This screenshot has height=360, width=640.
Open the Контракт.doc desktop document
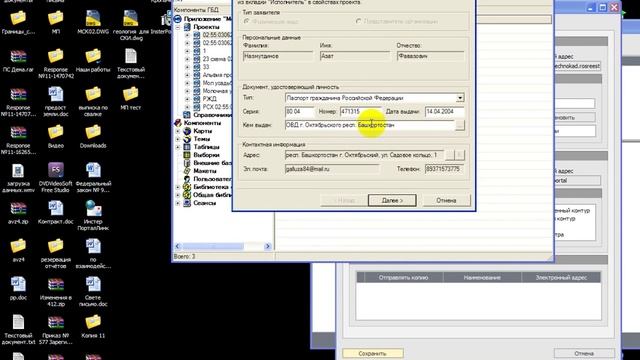[56, 212]
